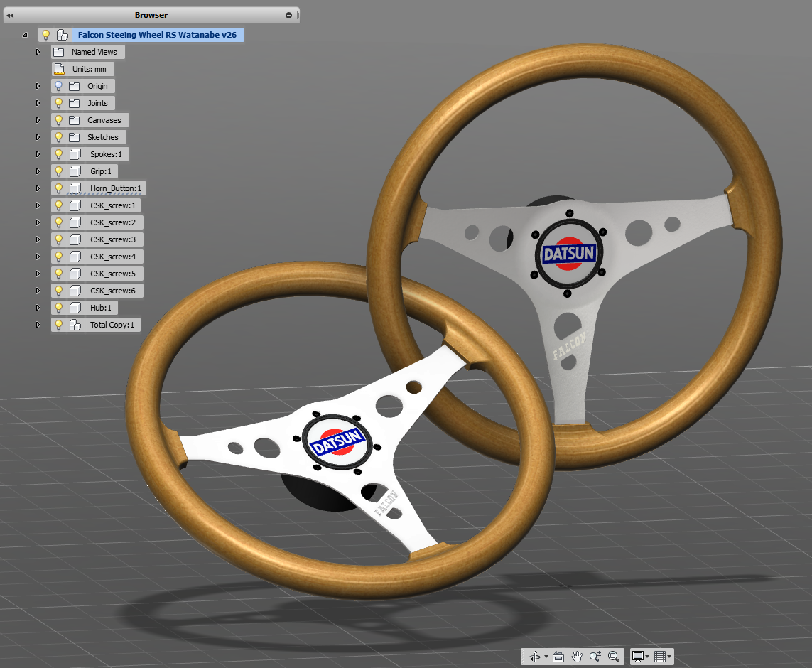This screenshot has height=668, width=812.
Task: Select 'Falcon Steeing Wheel RS Watanabe v26' label
Action: (157, 35)
